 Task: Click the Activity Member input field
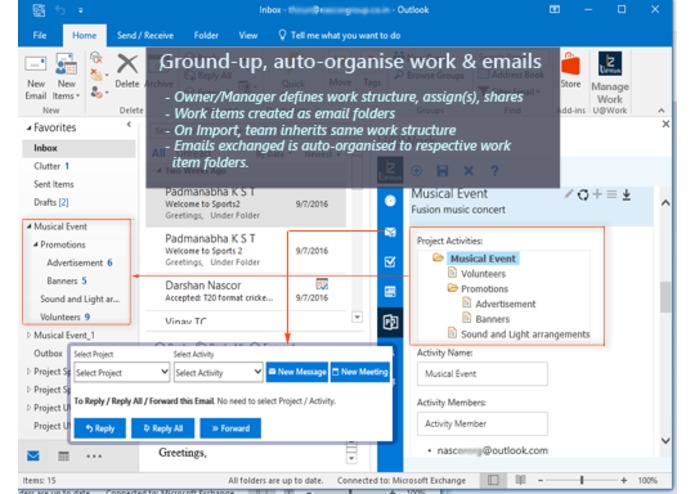[482, 424]
